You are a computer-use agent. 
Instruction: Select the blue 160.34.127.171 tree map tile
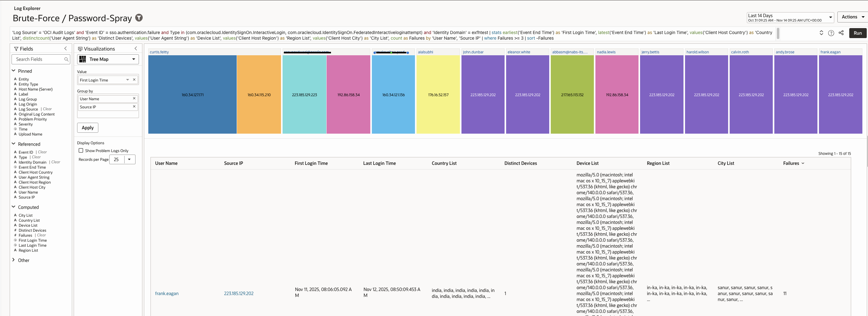pos(192,95)
